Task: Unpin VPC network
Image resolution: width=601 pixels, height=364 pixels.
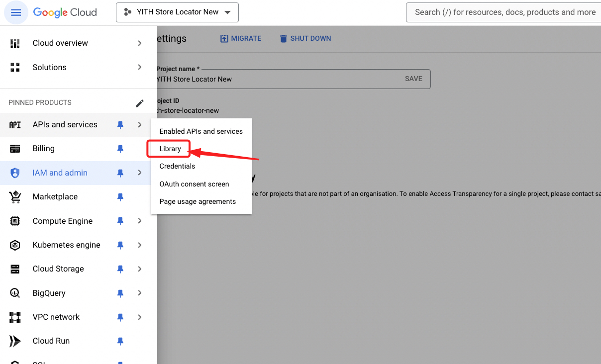Action: click(x=120, y=317)
